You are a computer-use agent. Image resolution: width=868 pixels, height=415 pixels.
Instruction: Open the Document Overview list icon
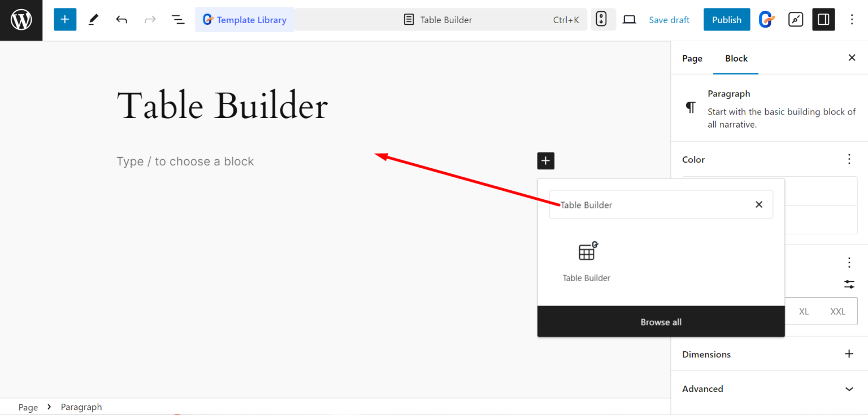pyautogui.click(x=178, y=19)
